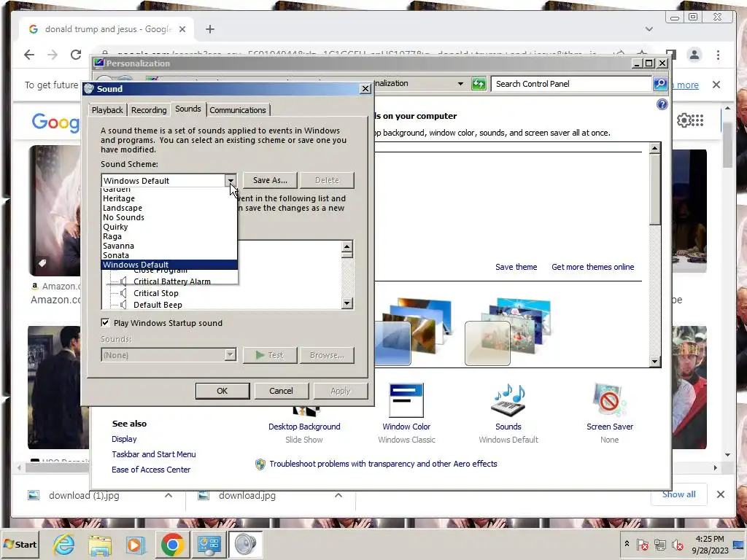Screen dimensions: 747x560
Task: Open the Windows Start button
Action: (20, 544)
